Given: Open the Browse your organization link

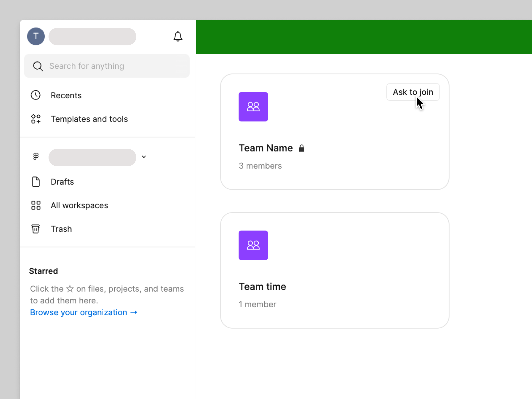Looking at the screenshot, I should pos(83,312).
